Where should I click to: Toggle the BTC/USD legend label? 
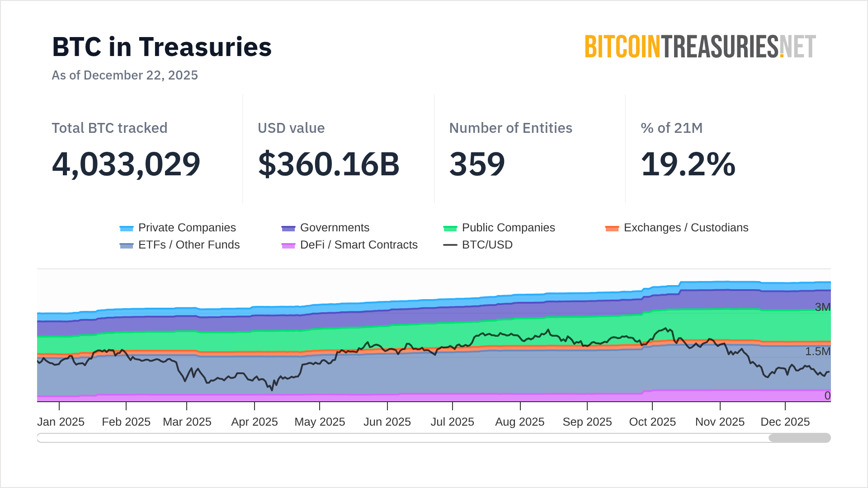pos(487,245)
